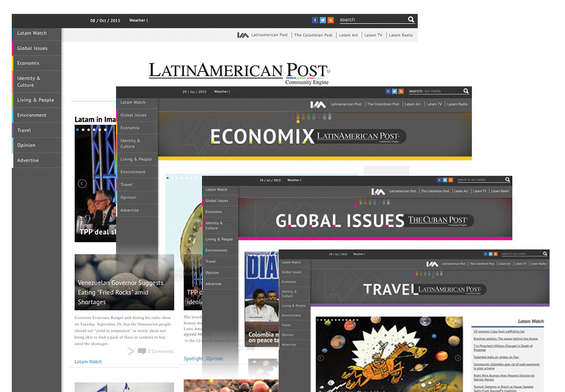The width and height of the screenshot is (565, 392).
Task: Click RSS feed icon in the 08/Oct/2015 page header
Action: (331, 20)
